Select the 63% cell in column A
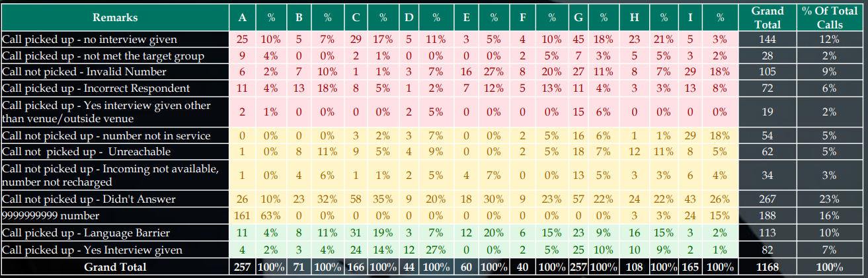The image size is (868, 278). click(x=270, y=215)
